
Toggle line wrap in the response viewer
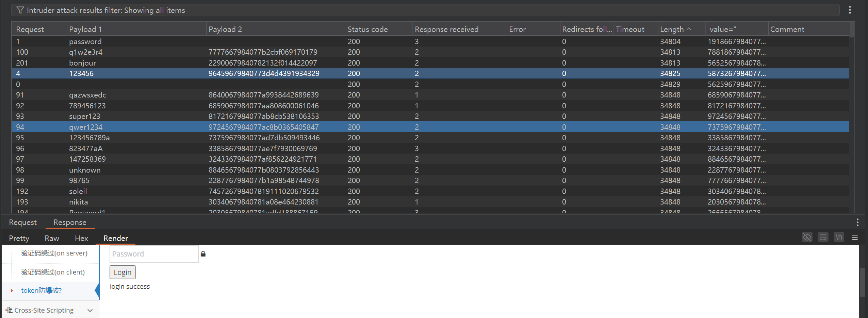click(x=823, y=237)
